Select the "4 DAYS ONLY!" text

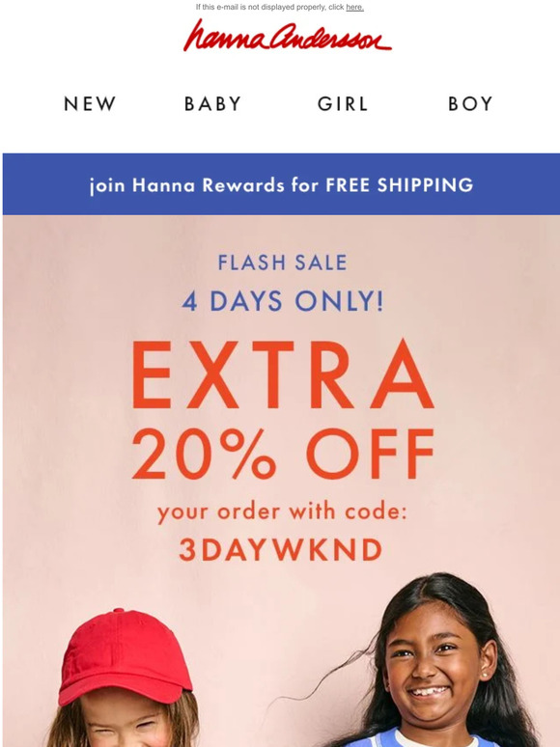tap(283, 301)
